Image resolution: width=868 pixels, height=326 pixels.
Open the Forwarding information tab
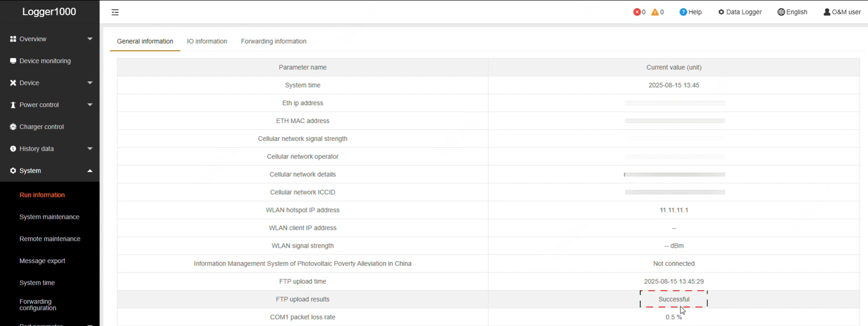[x=273, y=41]
